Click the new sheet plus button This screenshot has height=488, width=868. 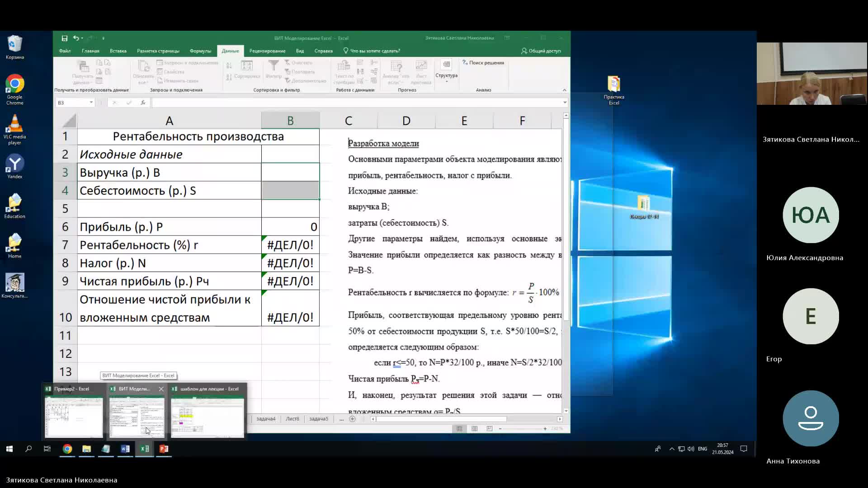tap(353, 419)
